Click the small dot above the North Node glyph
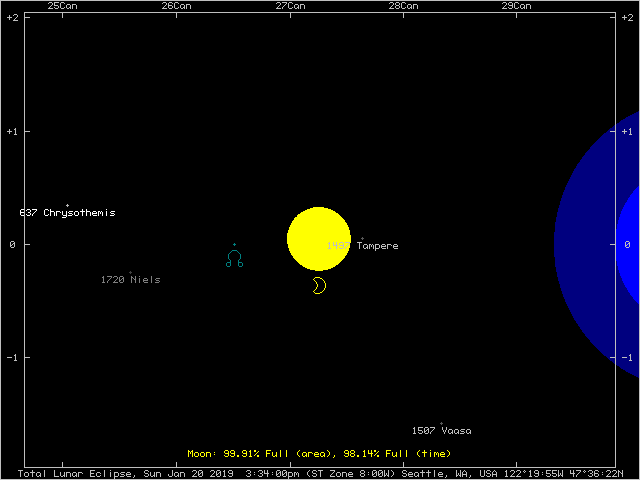Screen dimensions: 640x480 point(235,244)
